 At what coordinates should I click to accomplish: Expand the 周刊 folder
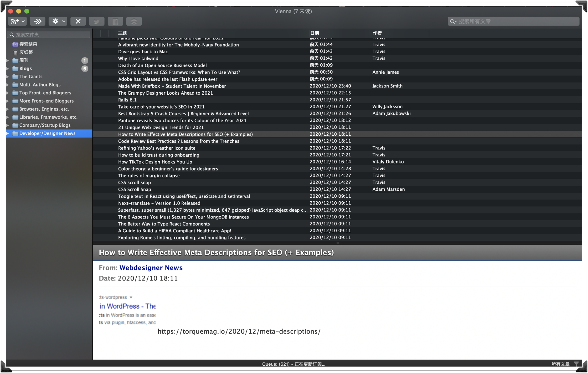[8, 60]
